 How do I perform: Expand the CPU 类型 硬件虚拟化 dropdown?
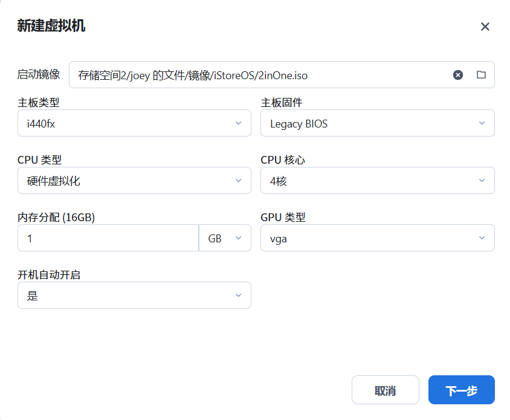pos(134,181)
